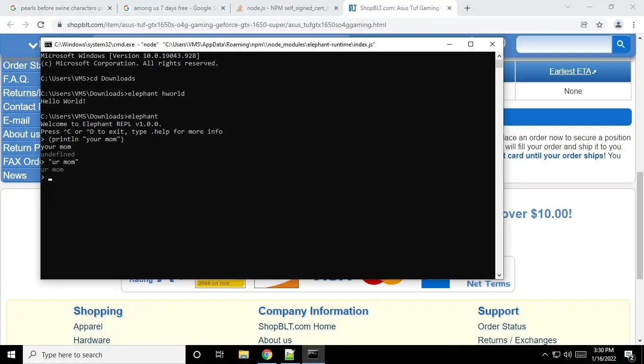Click the cmd.exe title bar icon
The height and width of the screenshot is (364, 644).
click(x=48, y=44)
